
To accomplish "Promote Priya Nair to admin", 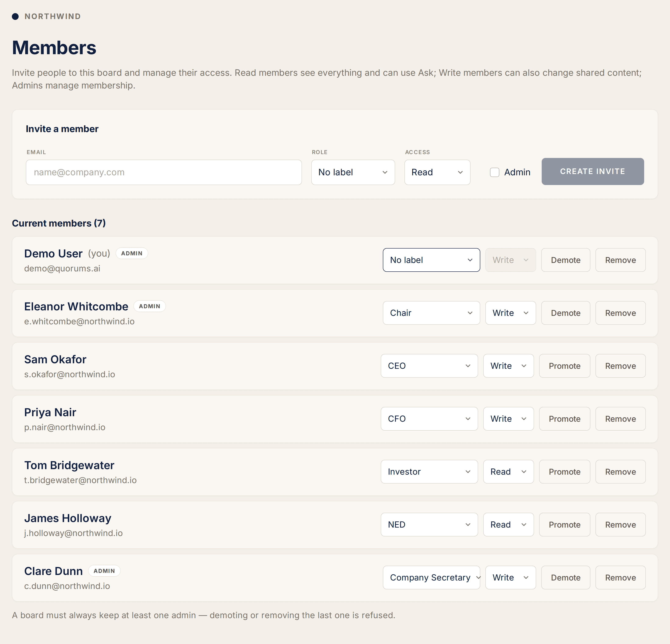I will (x=565, y=419).
